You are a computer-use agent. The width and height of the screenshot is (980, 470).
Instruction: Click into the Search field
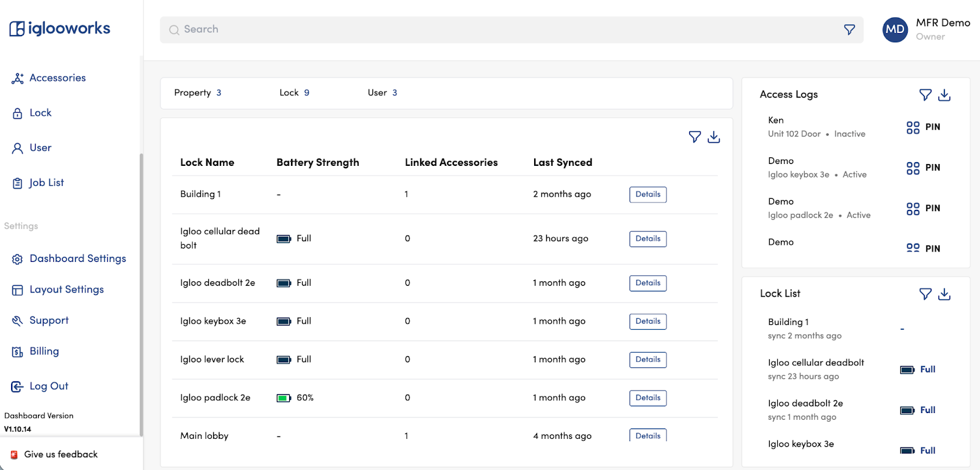click(x=502, y=29)
